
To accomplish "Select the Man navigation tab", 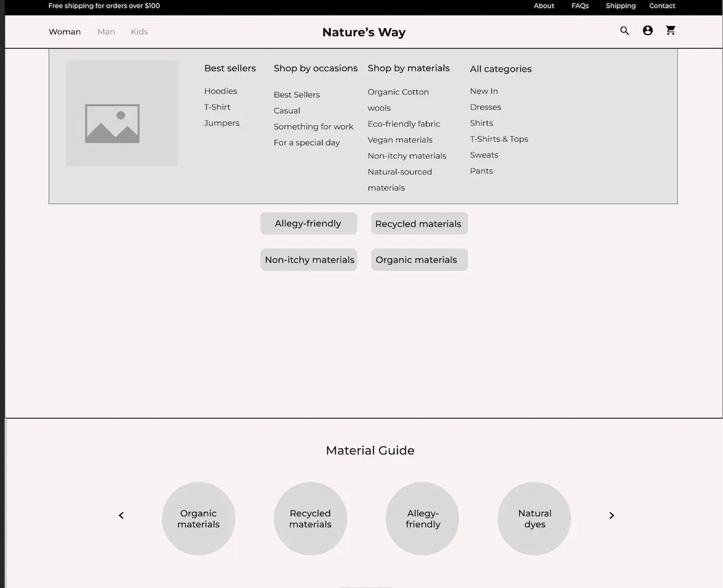I will (106, 32).
